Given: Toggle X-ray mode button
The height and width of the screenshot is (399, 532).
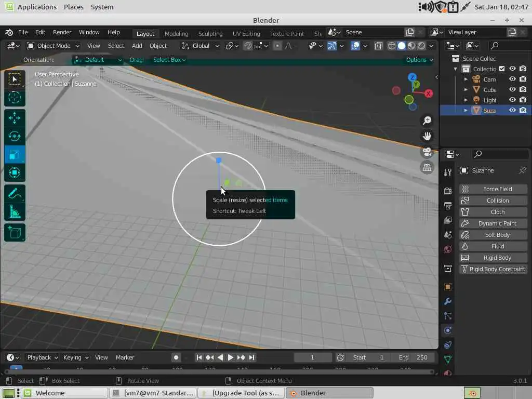Looking at the screenshot, I should tap(378, 46).
